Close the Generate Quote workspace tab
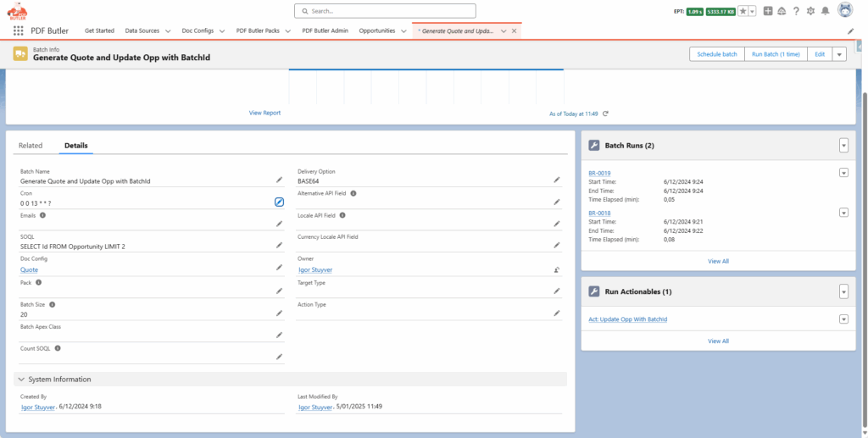868x438 pixels. (x=514, y=31)
